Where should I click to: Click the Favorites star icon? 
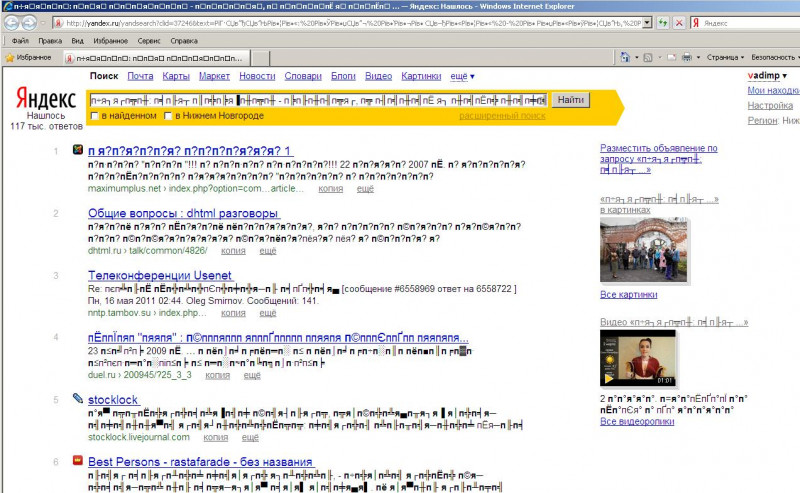tap(10, 58)
